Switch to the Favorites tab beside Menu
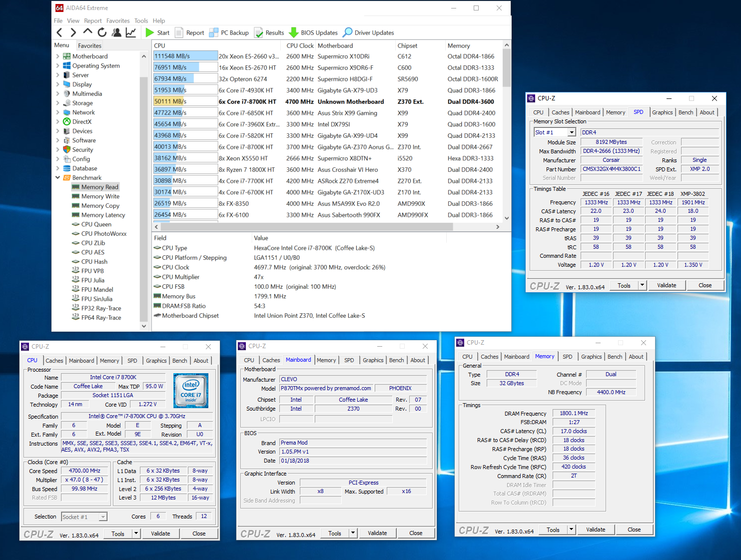The height and width of the screenshot is (560, 741). point(89,45)
